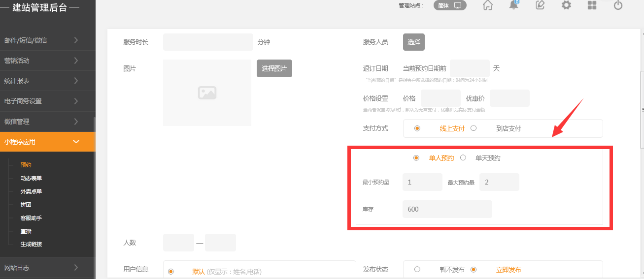This screenshot has width=644, height=279.
Task: Expand the 营销活动 sidebar section
Action: [x=47, y=61]
